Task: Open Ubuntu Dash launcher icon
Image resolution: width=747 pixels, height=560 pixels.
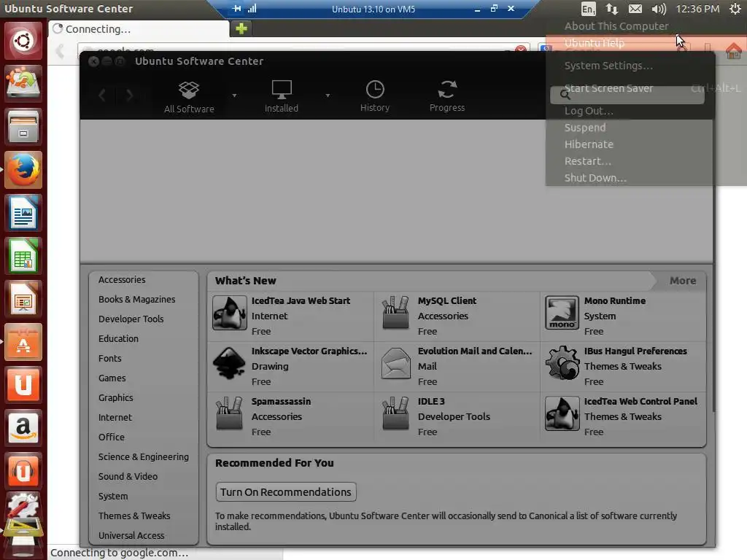Action: click(23, 41)
